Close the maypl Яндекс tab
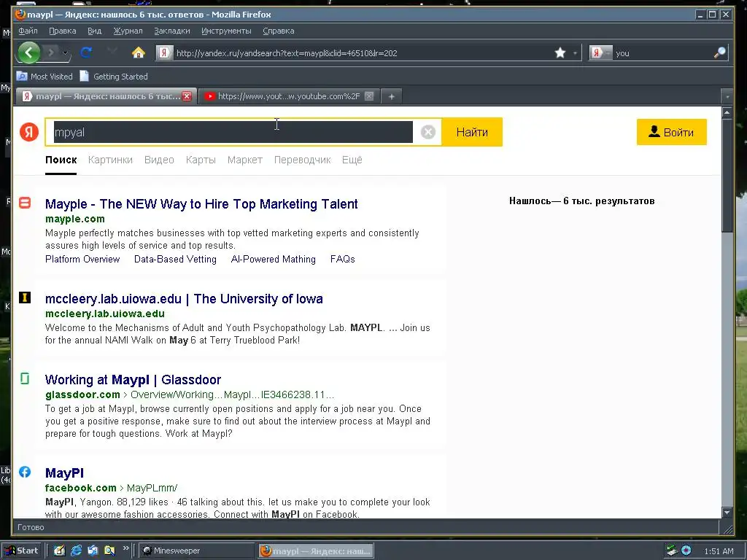This screenshot has width=747, height=560. pyautogui.click(x=187, y=96)
